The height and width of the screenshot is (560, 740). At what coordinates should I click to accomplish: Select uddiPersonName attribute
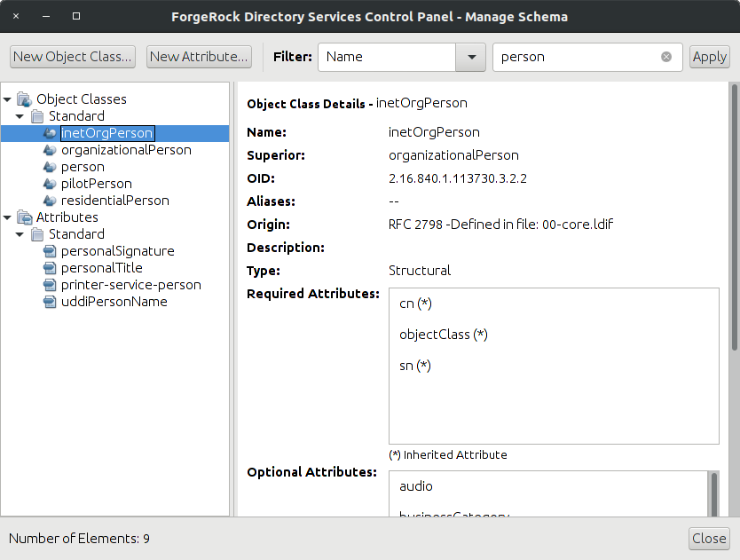[114, 302]
